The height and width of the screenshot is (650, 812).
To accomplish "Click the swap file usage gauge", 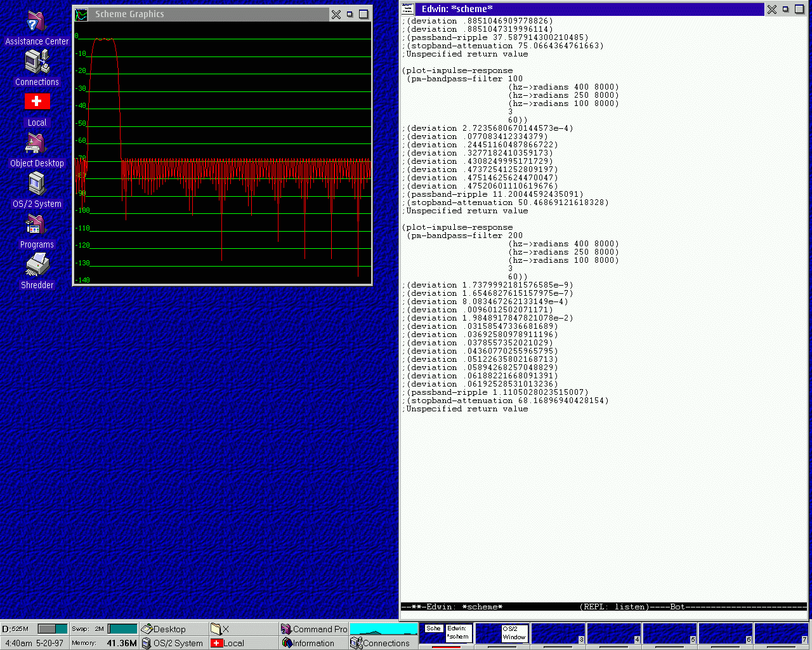I will [122, 629].
